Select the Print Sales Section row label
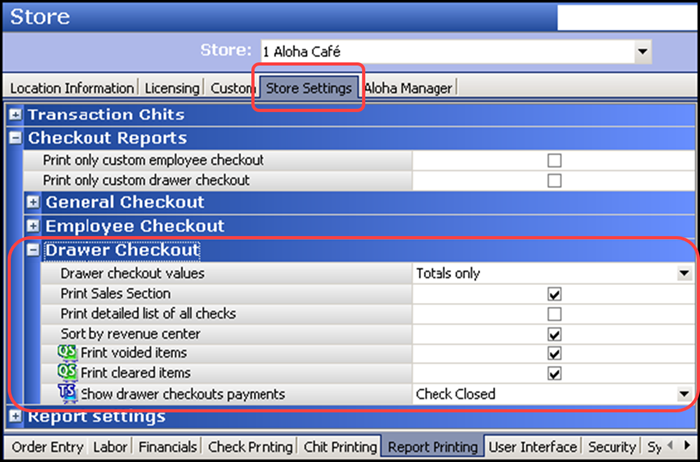The image size is (700, 462). click(116, 293)
